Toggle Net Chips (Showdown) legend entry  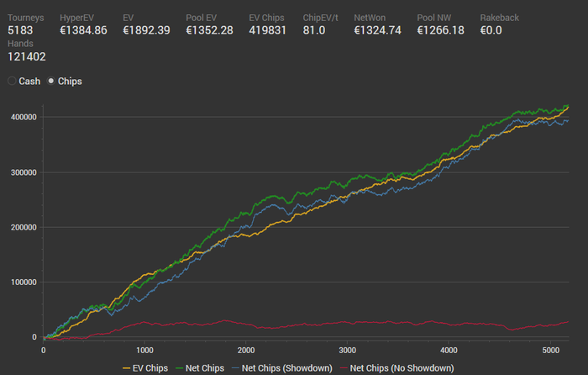(x=282, y=368)
